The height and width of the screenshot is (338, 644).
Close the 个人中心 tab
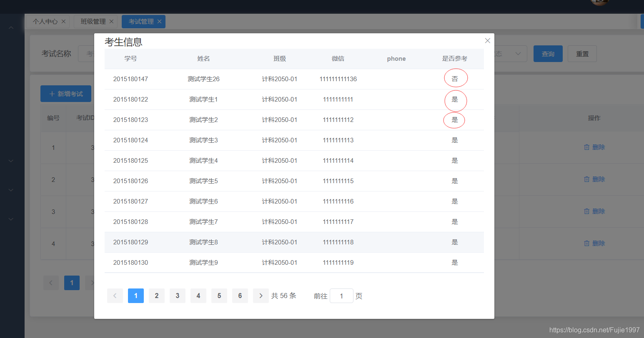[63, 21]
